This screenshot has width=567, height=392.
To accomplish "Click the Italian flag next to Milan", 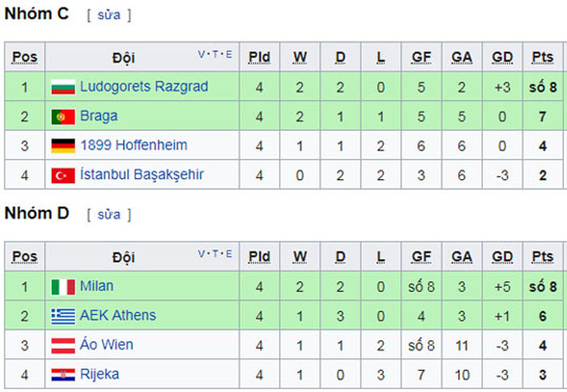I will coord(63,288).
